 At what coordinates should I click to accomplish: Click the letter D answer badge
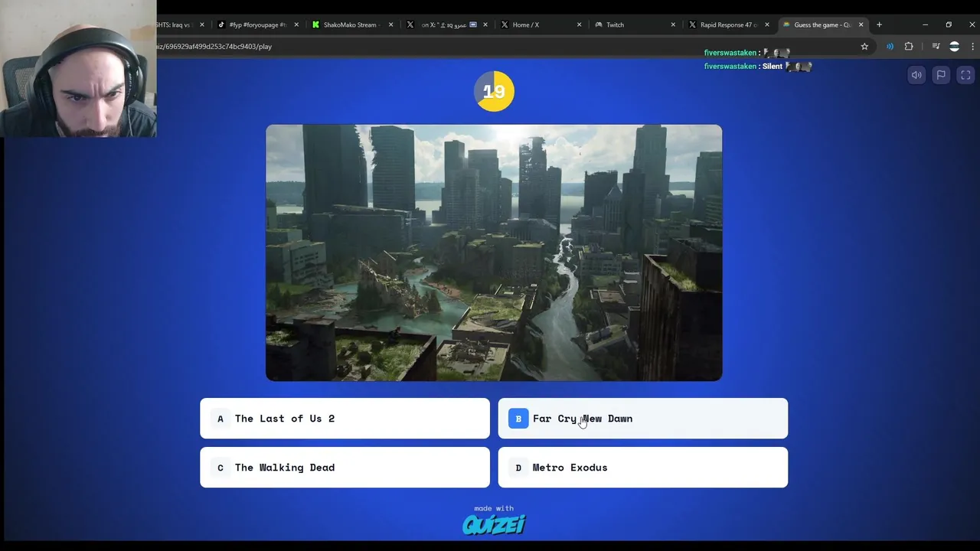(518, 468)
